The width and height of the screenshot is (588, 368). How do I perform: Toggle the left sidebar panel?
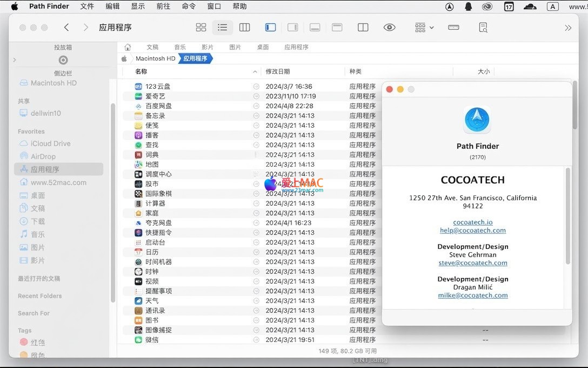271,28
